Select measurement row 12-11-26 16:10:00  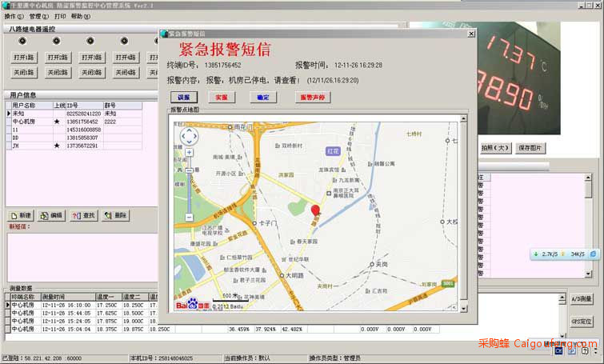(x=82, y=305)
